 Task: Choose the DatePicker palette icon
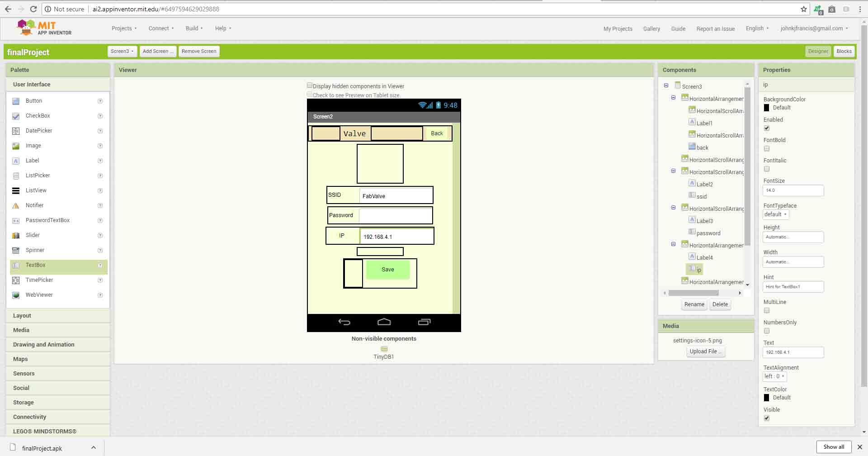coord(16,131)
